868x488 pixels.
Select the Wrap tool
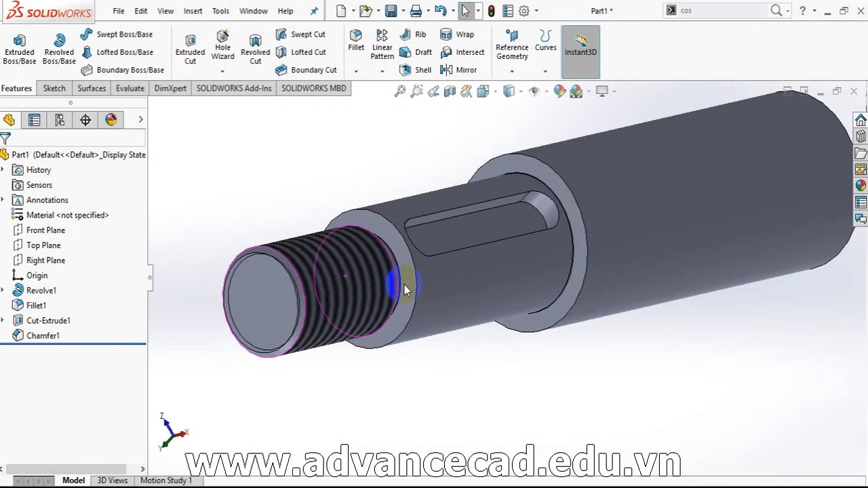click(x=457, y=35)
